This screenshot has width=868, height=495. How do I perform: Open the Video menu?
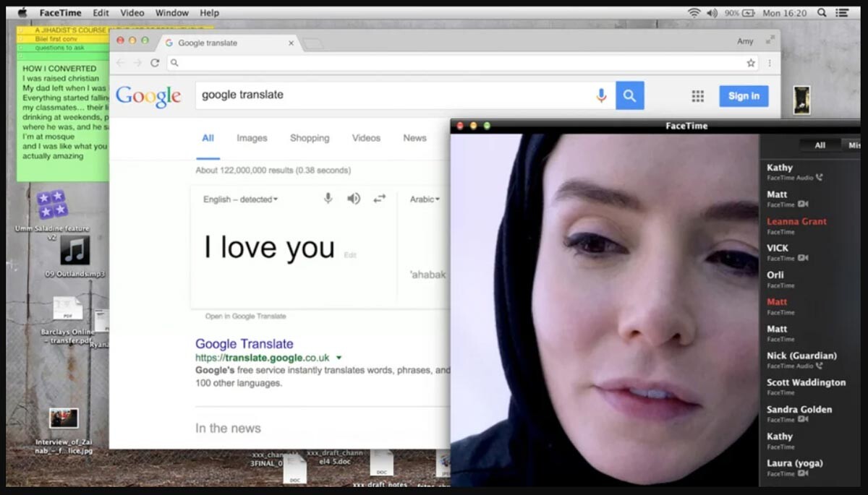[132, 13]
